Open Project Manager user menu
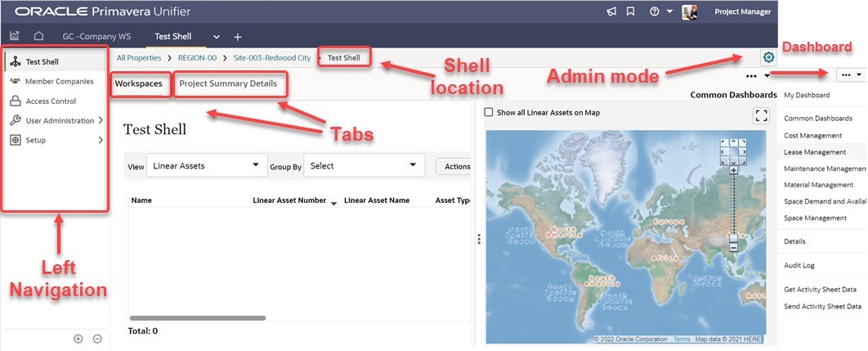 tap(742, 11)
